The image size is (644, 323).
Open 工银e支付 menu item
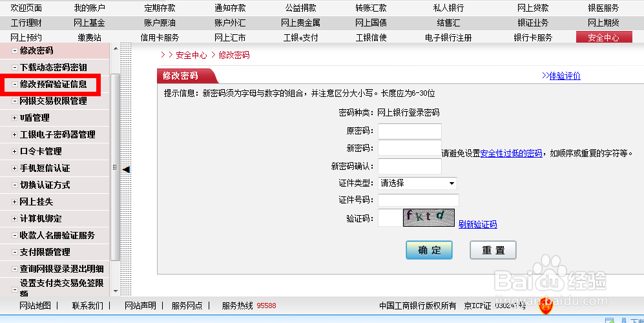pyautogui.click(x=300, y=38)
